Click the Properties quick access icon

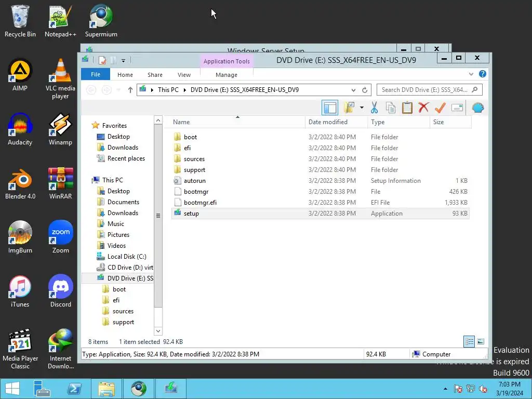tap(102, 60)
